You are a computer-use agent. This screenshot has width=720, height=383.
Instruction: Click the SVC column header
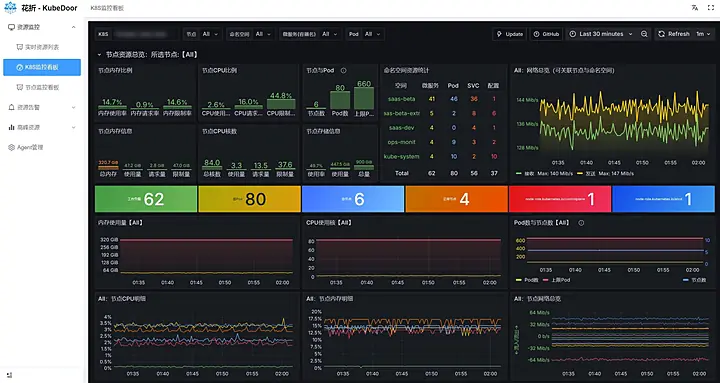pos(473,86)
